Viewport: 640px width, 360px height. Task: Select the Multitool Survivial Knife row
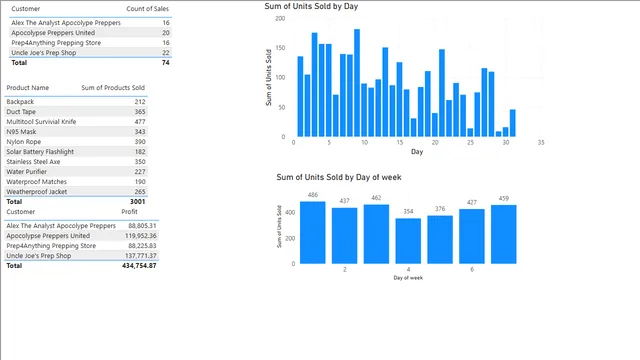[76, 122]
